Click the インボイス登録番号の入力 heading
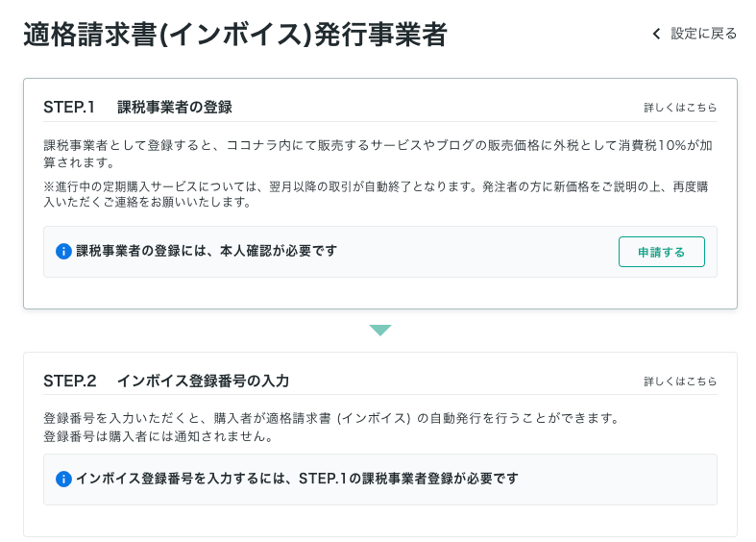 (x=203, y=381)
